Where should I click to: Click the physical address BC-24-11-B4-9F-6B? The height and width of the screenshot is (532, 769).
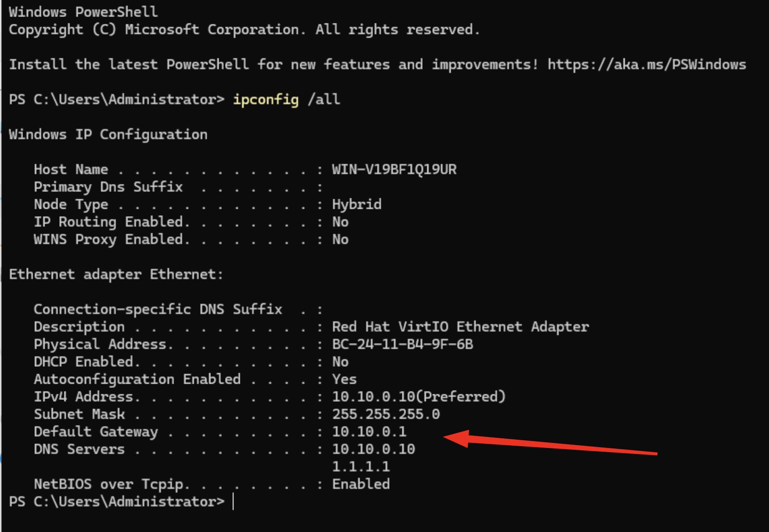coord(402,344)
